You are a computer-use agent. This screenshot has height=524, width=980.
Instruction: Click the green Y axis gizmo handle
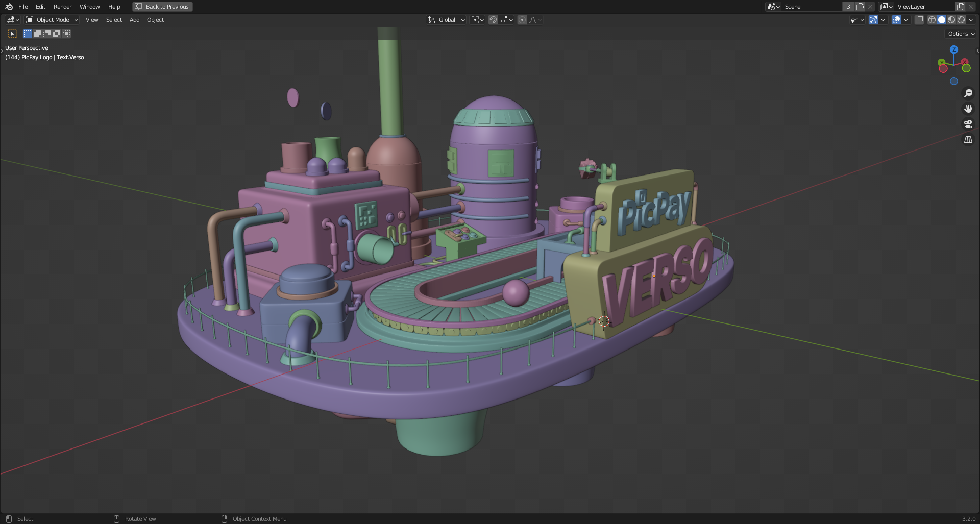(x=942, y=62)
